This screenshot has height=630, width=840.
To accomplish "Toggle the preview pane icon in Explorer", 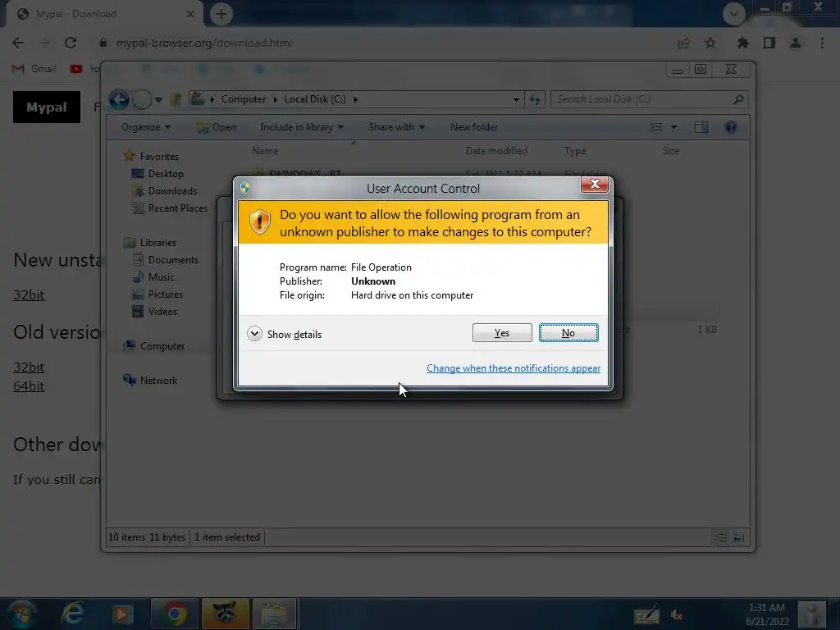I will [701, 127].
